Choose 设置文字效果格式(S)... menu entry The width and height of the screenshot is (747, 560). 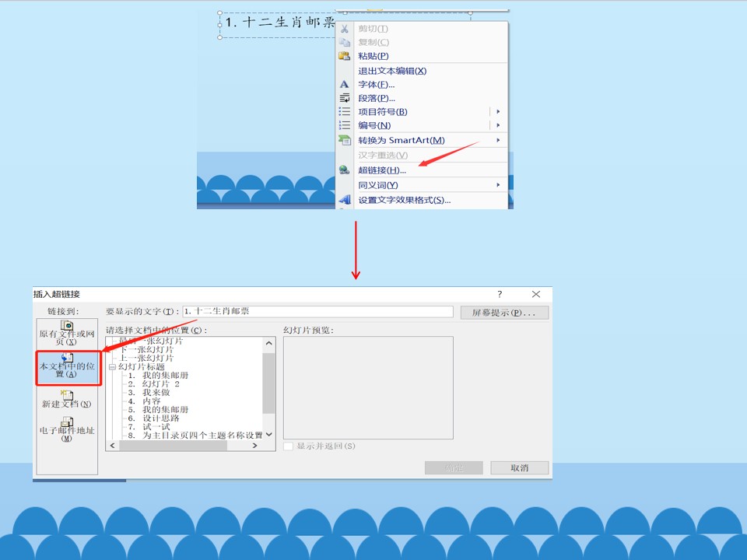[405, 200]
